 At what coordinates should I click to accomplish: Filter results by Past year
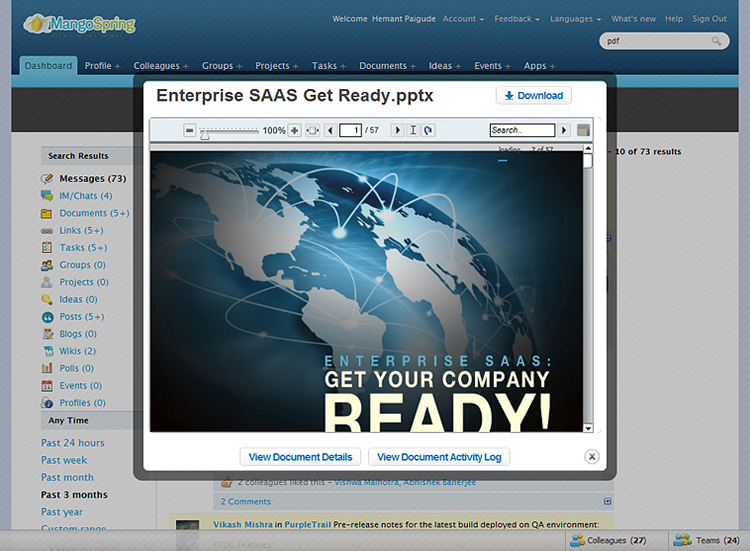(62, 512)
